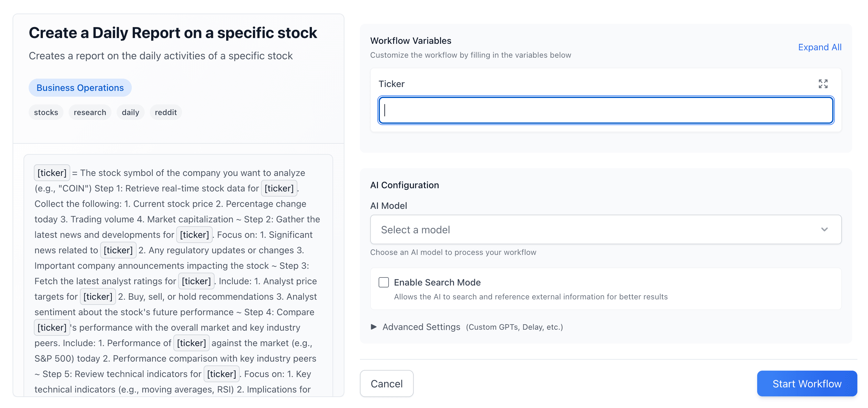Open the AI Model dropdown chevron
Image resolution: width=868 pixels, height=408 pixels.
(x=824, y=229)
